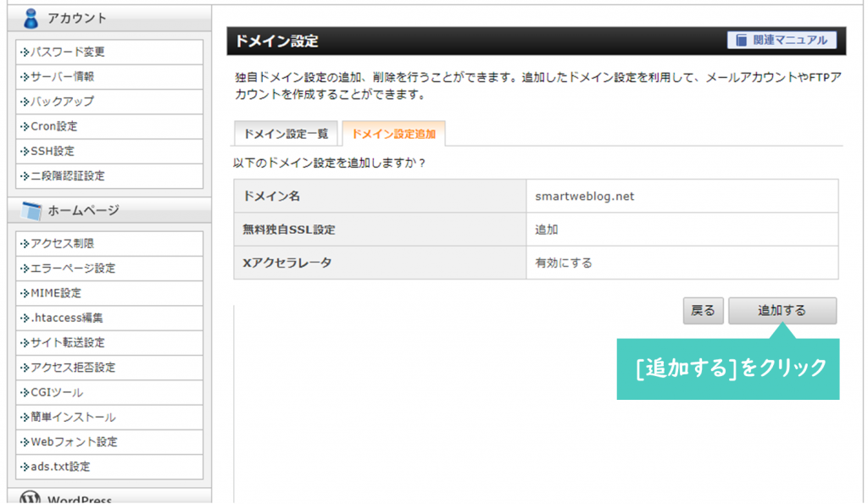868x504 pixels.
Task: Open ads.txt設定 page
Action: pyautogui.click(x=109, y=467)
